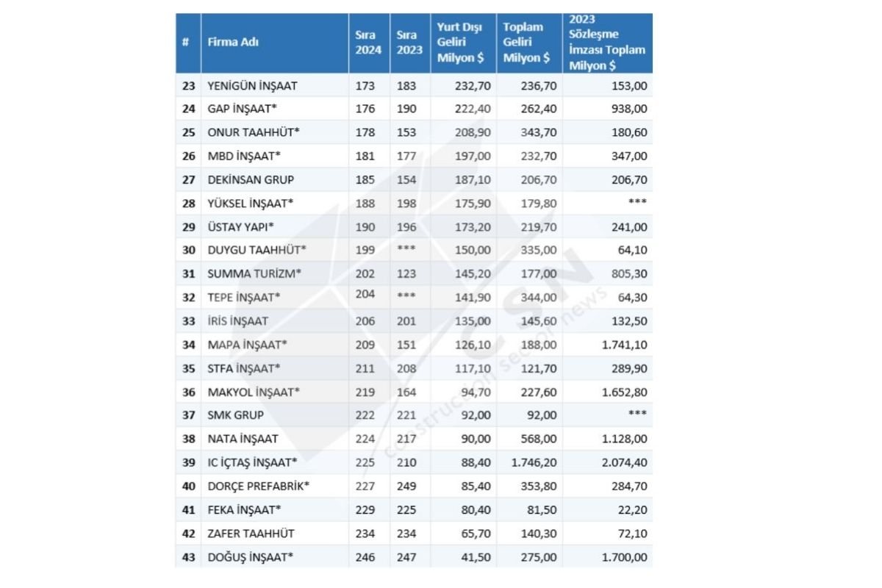Viewport: 882px width, 588px height.
Task: Click the IC İÇTAŞ İNŞAAT* name
Action: pyautogui.click(x=253, y=462)
